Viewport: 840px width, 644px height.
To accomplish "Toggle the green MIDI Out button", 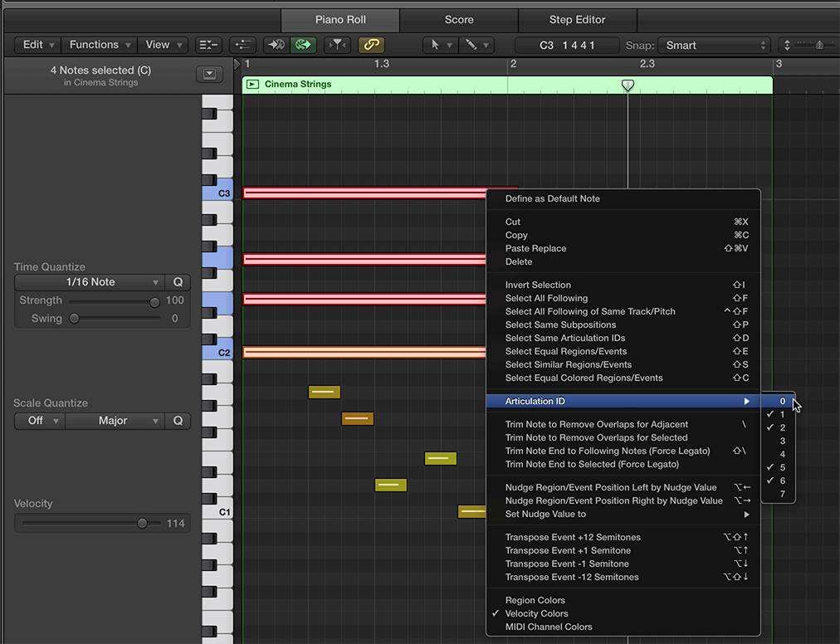I will coord(303,45).
